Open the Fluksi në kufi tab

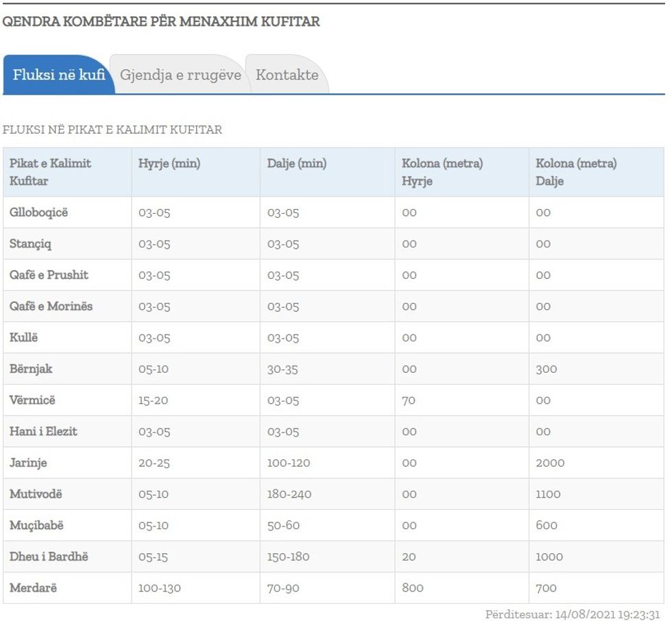coord(58,75)
